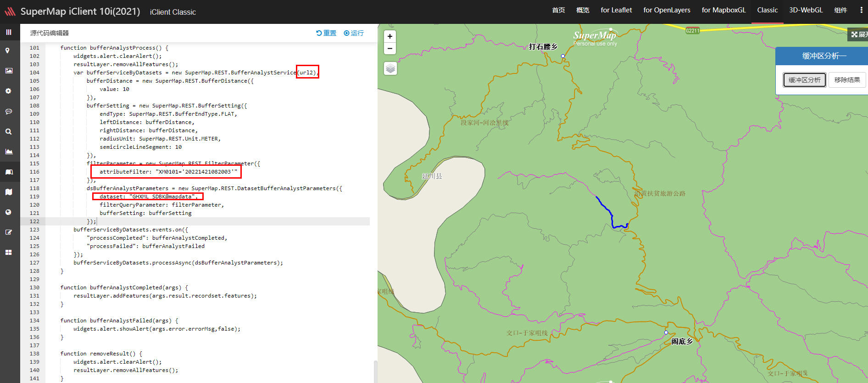The height and width of the screenshot is (383, 868).
Task: Zoom in on the map
Action: click(390, 36)
